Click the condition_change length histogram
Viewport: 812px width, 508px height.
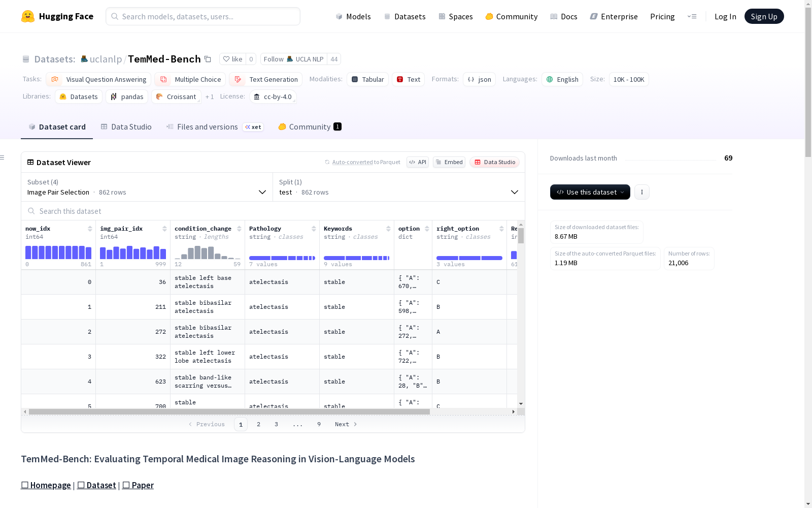208,252
